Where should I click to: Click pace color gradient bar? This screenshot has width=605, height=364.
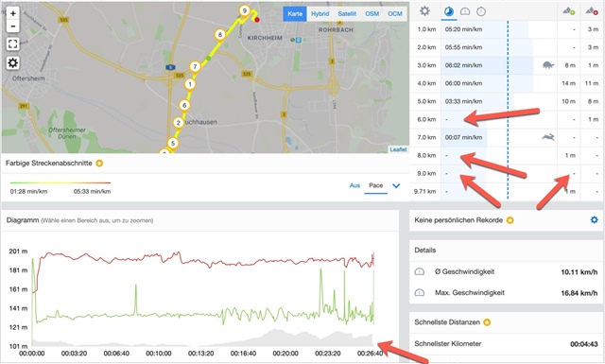pos(60,182)
